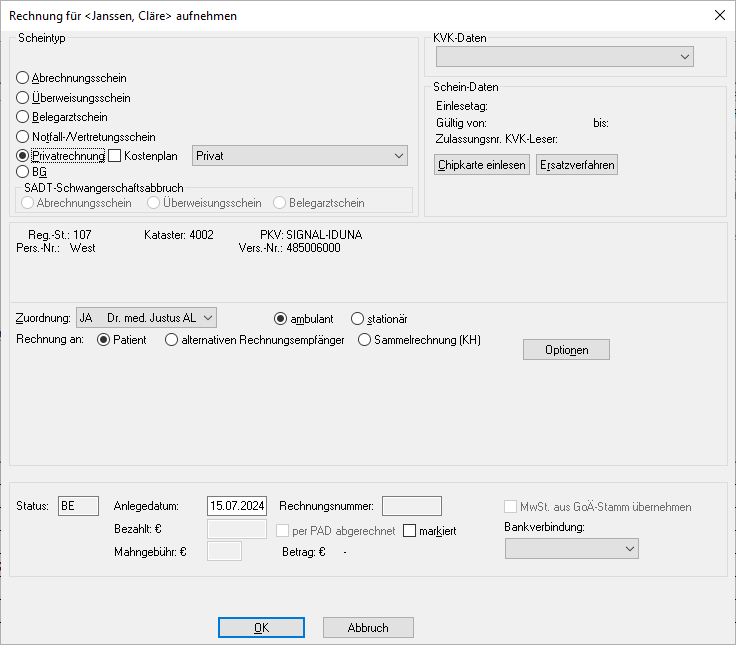Switch treatment type to stationär
Screen dimensions: 736x645
point(358,318)
